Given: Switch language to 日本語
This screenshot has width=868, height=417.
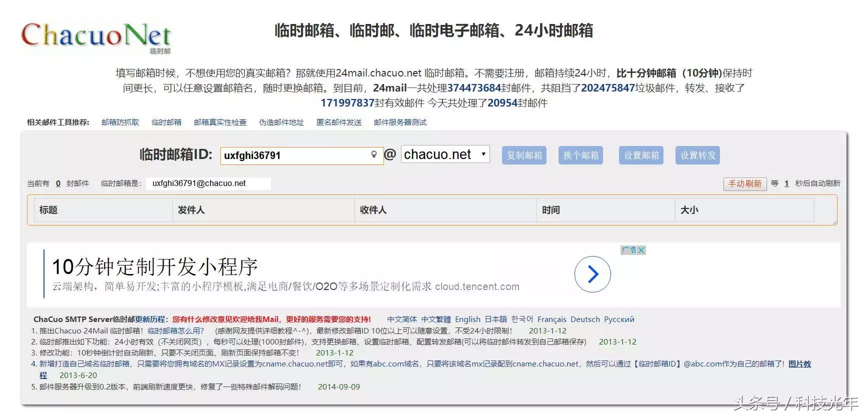Looking at the screenshot, I should [x=495, y=319].
